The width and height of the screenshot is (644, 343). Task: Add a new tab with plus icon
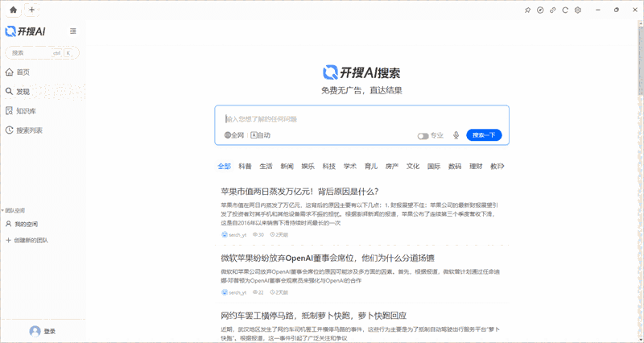click(x=31, y=10)
